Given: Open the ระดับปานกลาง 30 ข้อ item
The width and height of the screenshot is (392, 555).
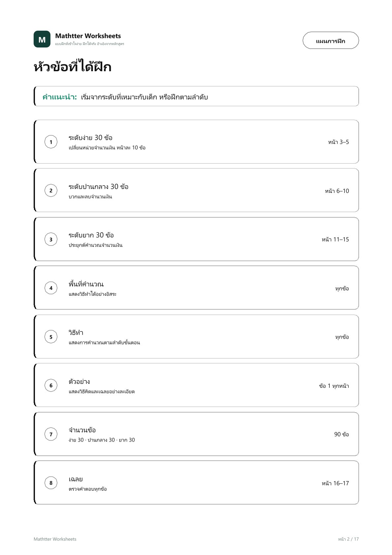Looking at the screenshot, I should pos(196,191).
